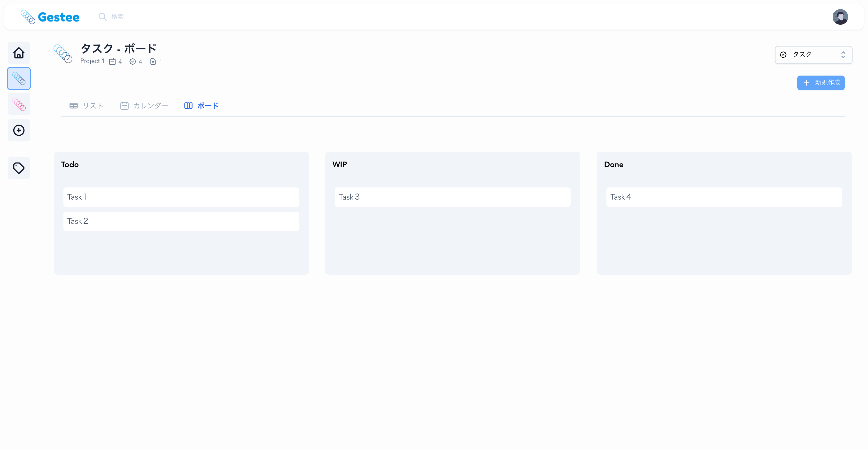Click the task checkmark count icon
The height and width of the screenshot is (449, 868).
click(x=133, y=62)
